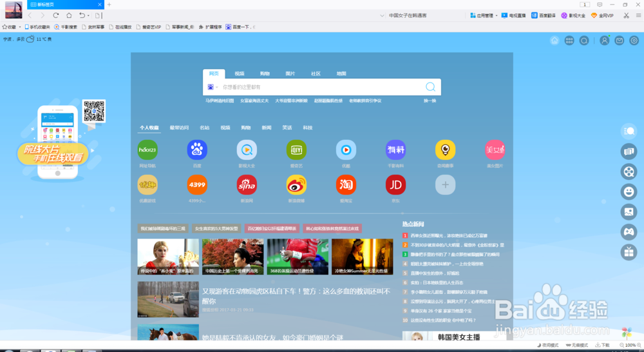The image size is (644, 352).
Task: Click the news search icon atop right sidebar
Action: pos(629,131)
